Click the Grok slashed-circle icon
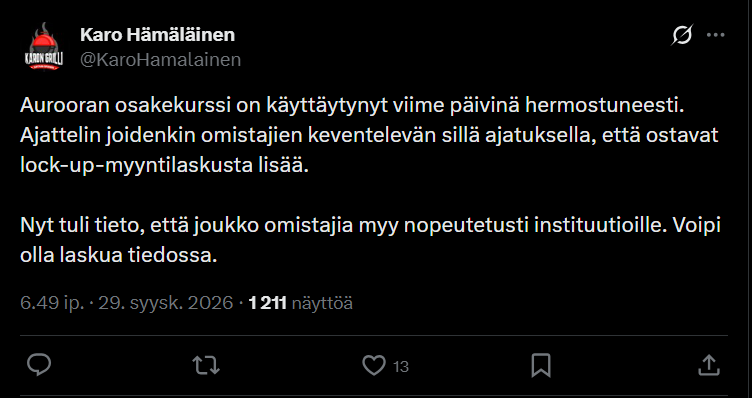 [682, 35]
